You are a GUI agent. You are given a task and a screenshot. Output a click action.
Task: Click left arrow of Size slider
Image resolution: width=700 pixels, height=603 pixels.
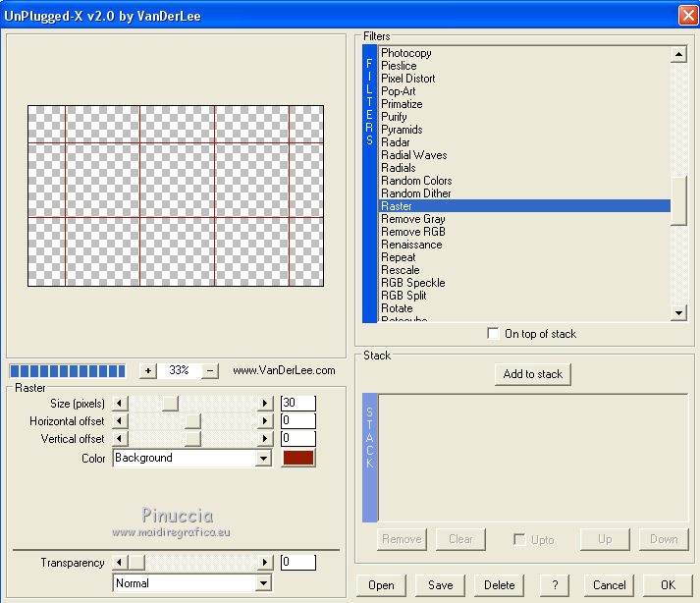[120, 403]
